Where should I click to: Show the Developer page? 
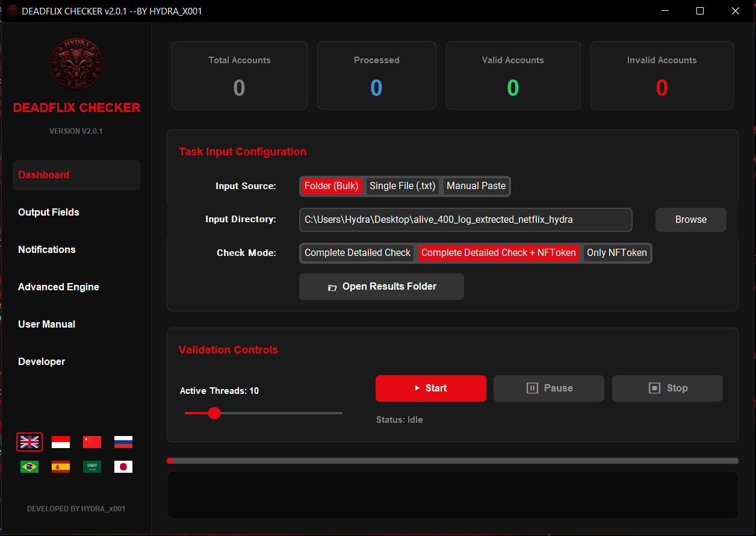76,361
